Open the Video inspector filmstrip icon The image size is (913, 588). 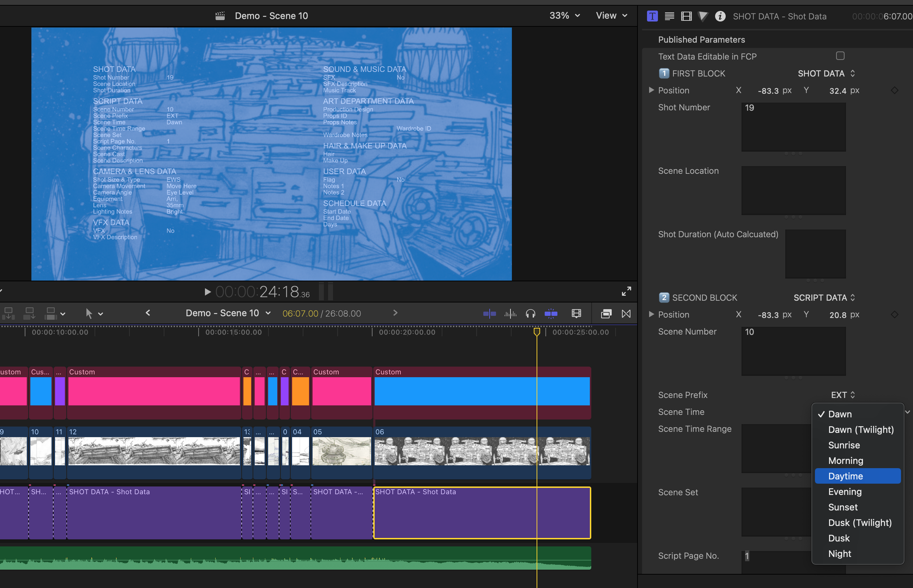(x=687, y=16)
